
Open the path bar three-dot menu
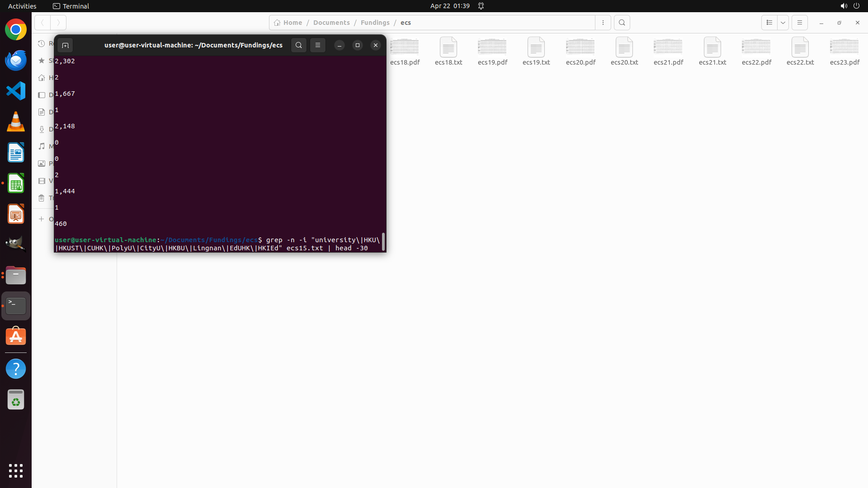tap(603, 23)
